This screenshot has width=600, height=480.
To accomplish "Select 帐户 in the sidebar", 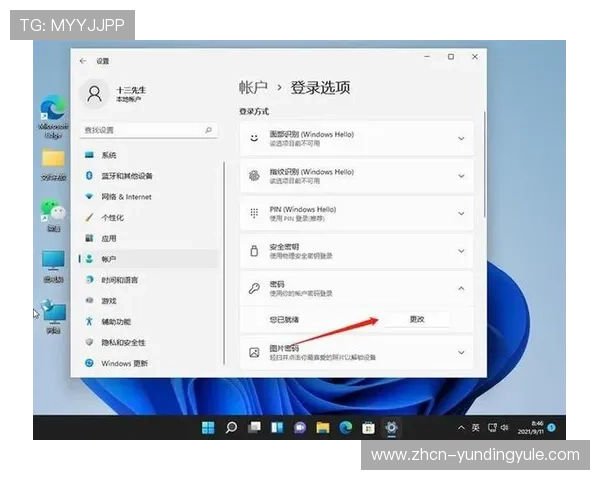I will click(x=149, y=259).
